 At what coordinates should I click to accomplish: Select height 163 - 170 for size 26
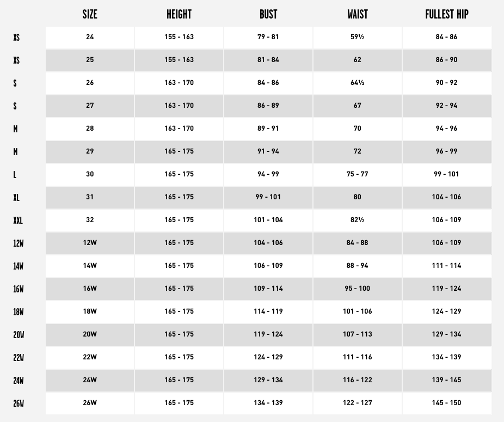179,83
